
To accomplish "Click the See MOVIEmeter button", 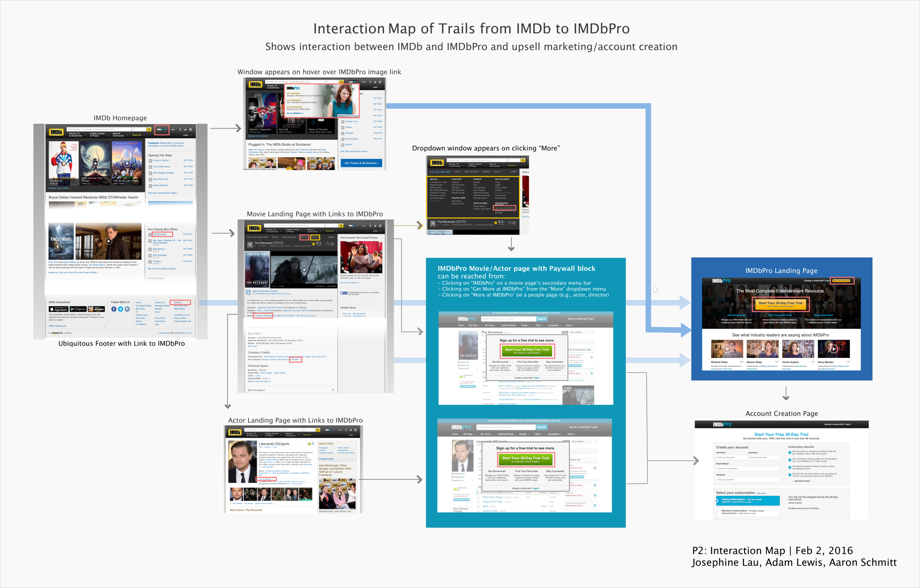I will pyautogui.click(x=468, y=386).
